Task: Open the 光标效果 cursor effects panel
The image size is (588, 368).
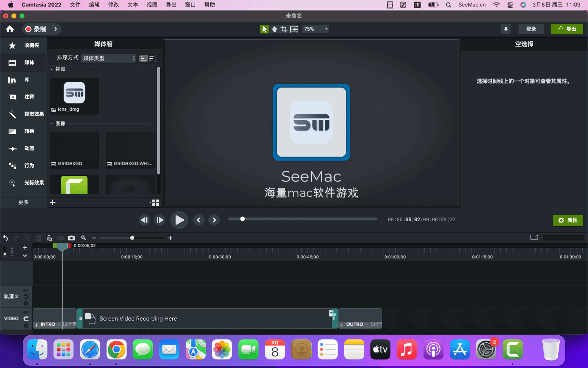Action: point(24,183)
